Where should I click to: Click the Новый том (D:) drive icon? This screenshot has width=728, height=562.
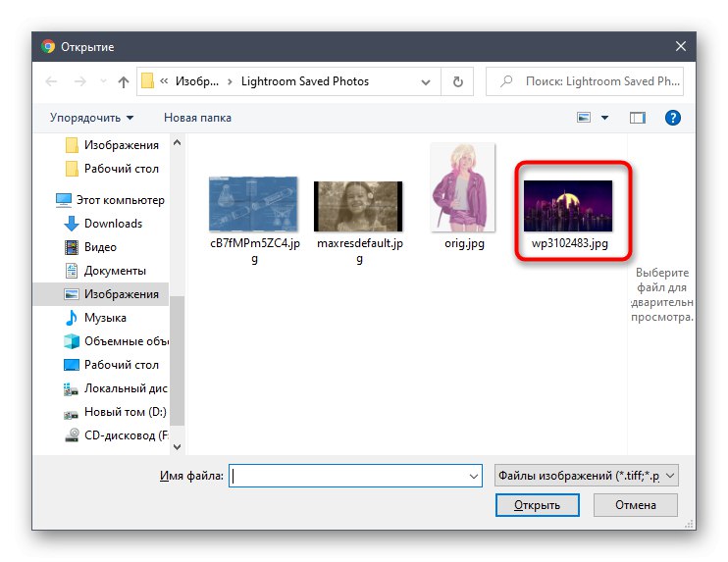71,414
